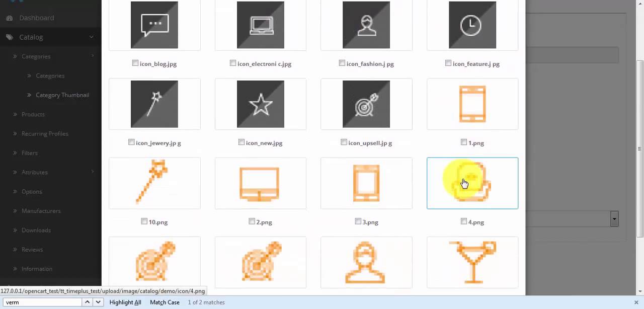Click the Catalog tags icon
The image size is (644, 309).
(10, 37)
